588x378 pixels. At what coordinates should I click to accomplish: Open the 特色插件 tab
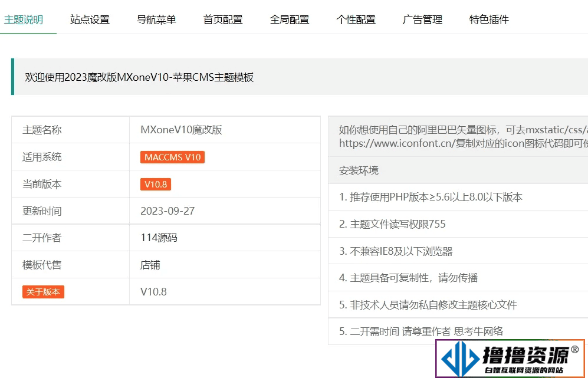pyautogui.click(x=489, y=19)
